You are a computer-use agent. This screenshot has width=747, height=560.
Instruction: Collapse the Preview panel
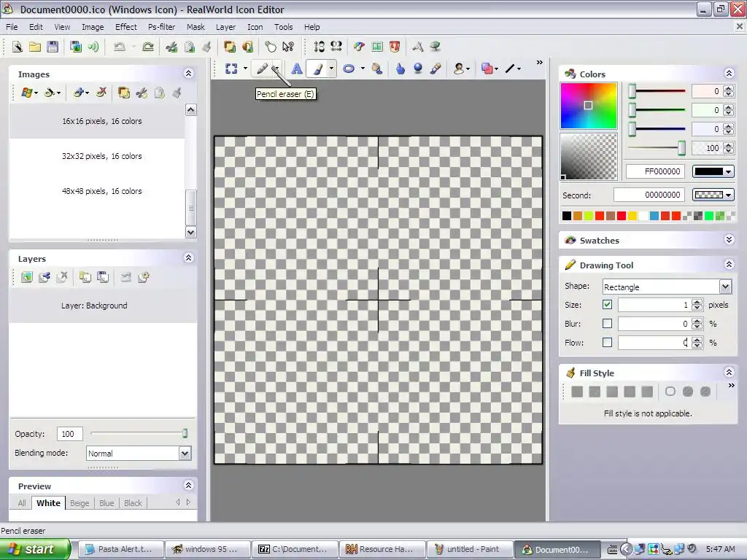[189, 485]
